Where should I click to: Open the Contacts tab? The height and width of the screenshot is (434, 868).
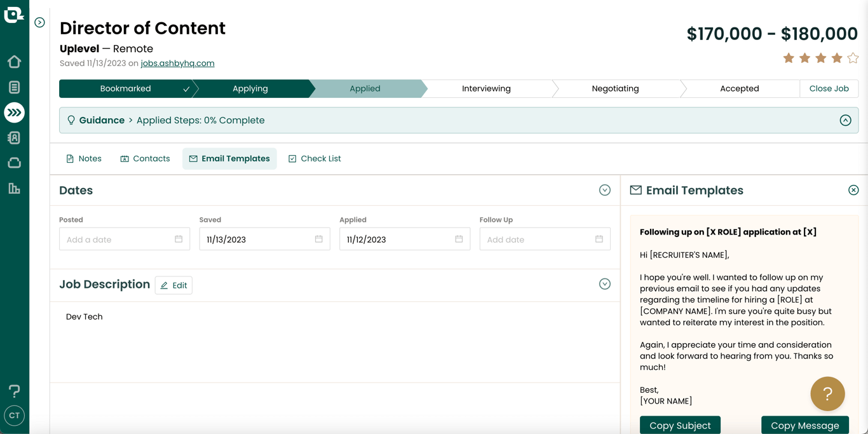coord(145,159)
